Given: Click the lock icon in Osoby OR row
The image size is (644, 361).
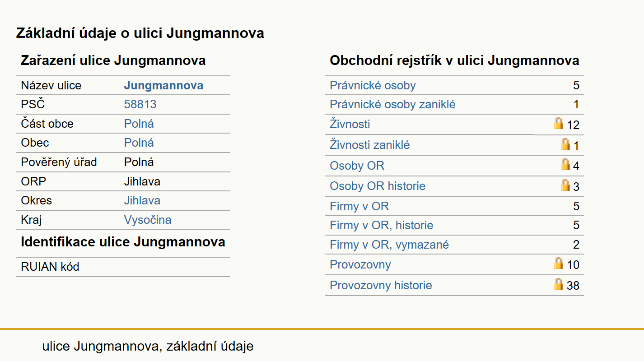Looking at the screenshot, I should coord(565,164).
